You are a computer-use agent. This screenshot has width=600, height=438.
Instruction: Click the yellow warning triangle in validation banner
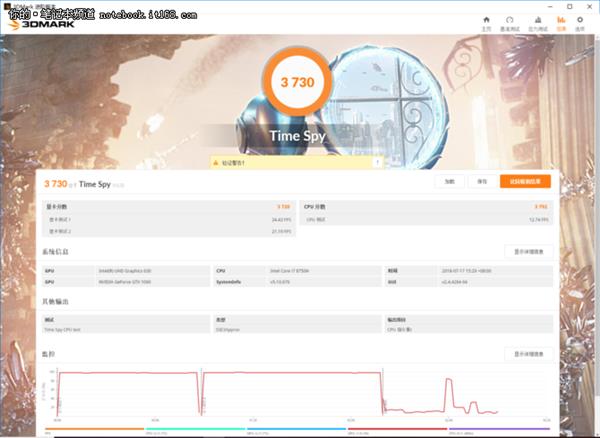216,163
